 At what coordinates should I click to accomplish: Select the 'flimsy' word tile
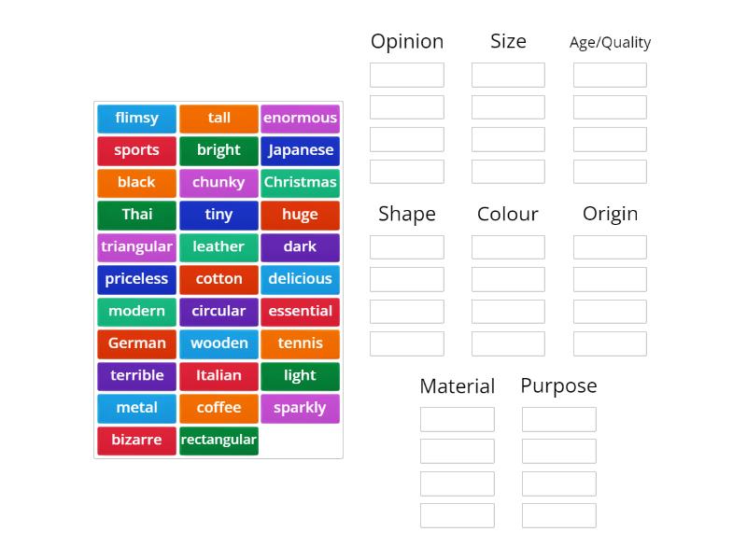[x=136, y=118]
